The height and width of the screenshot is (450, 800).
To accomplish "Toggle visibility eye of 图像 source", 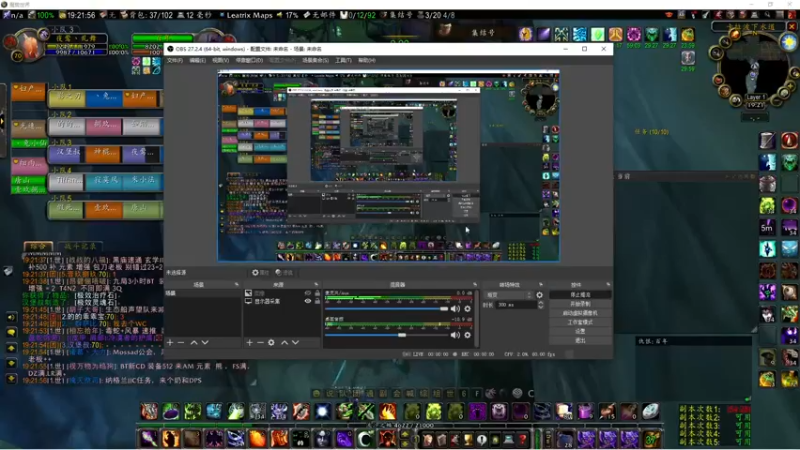I will pos(308,293).
